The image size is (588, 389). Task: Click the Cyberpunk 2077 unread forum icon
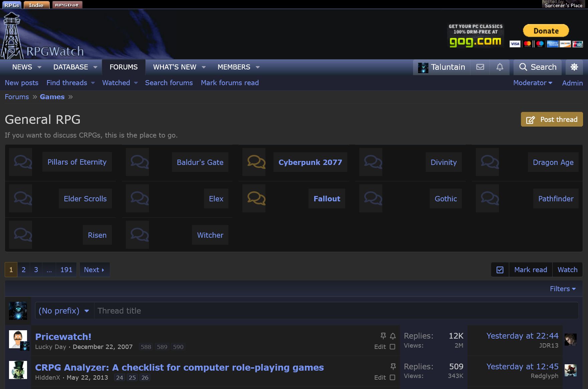coord(256,162)
